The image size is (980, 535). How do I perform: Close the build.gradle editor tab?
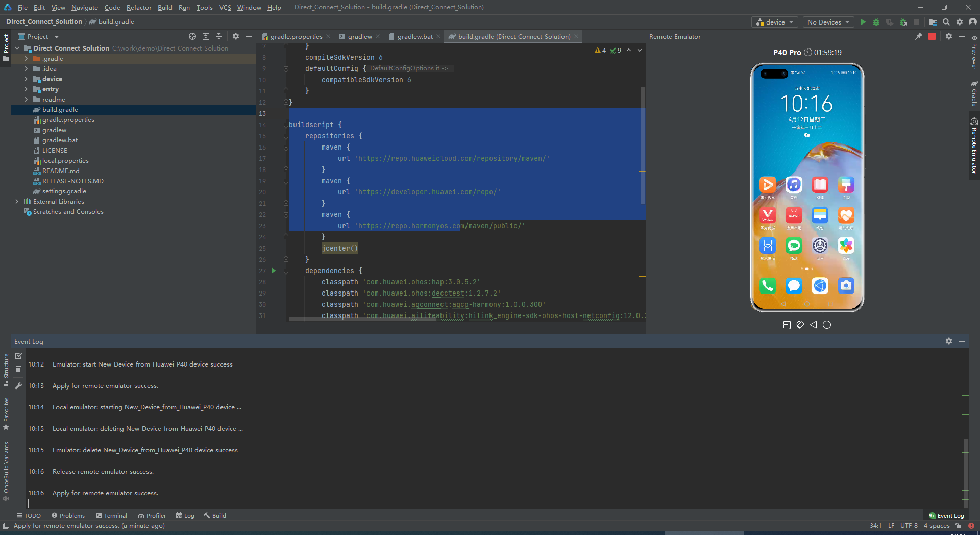(576, 36)
